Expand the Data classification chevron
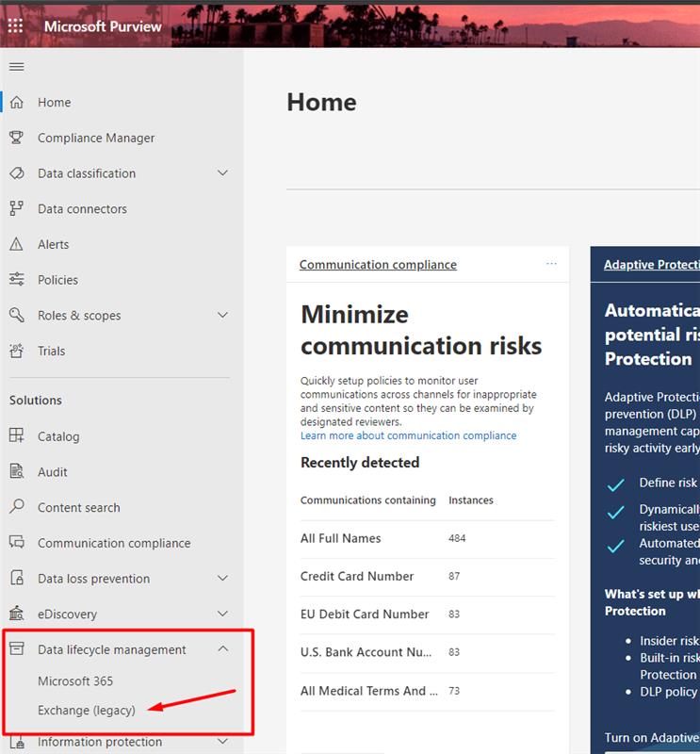700x754 pixels. pyautogui.click(x=222, y=173)
